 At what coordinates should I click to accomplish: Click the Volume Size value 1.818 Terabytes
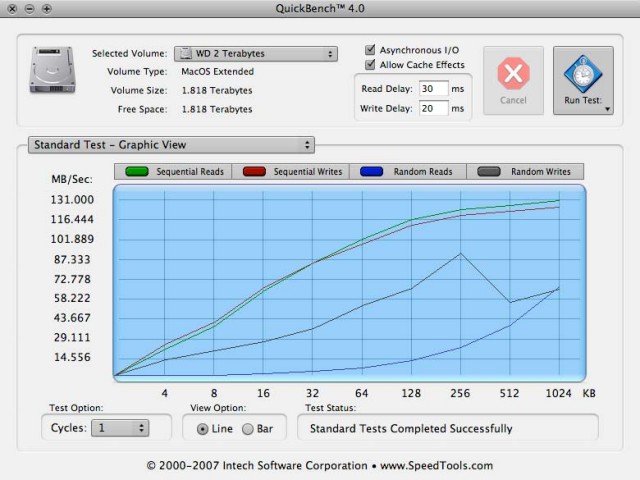[x=217, y=91]
